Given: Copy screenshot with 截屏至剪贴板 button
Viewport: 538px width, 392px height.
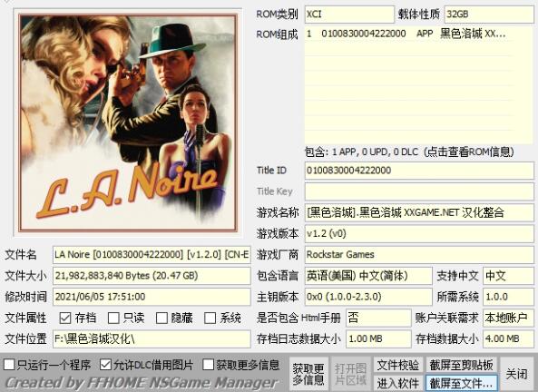Looking at the screenshot, I should point(461,365).
